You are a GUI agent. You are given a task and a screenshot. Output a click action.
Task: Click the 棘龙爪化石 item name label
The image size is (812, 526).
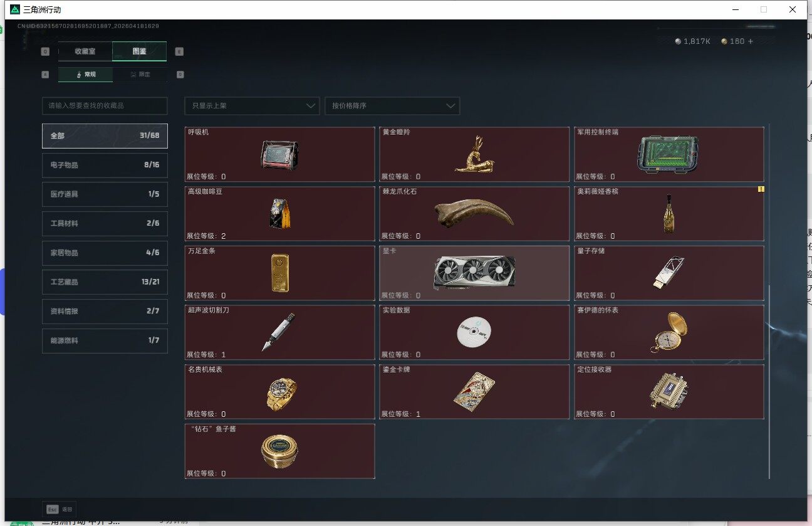tap(400, 191)
